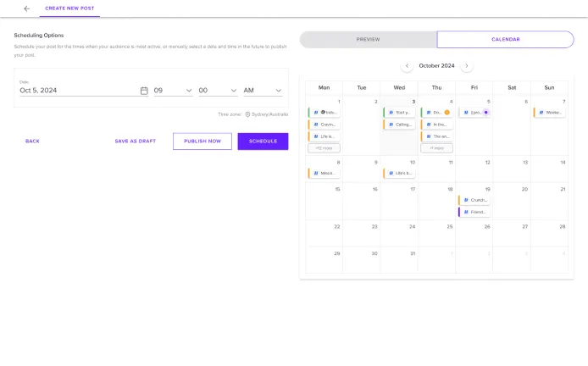The width and height of the screenshot is (588, 366).
Task: Click the purple dot on the Oct 5 post
Action: click(486, 112)
